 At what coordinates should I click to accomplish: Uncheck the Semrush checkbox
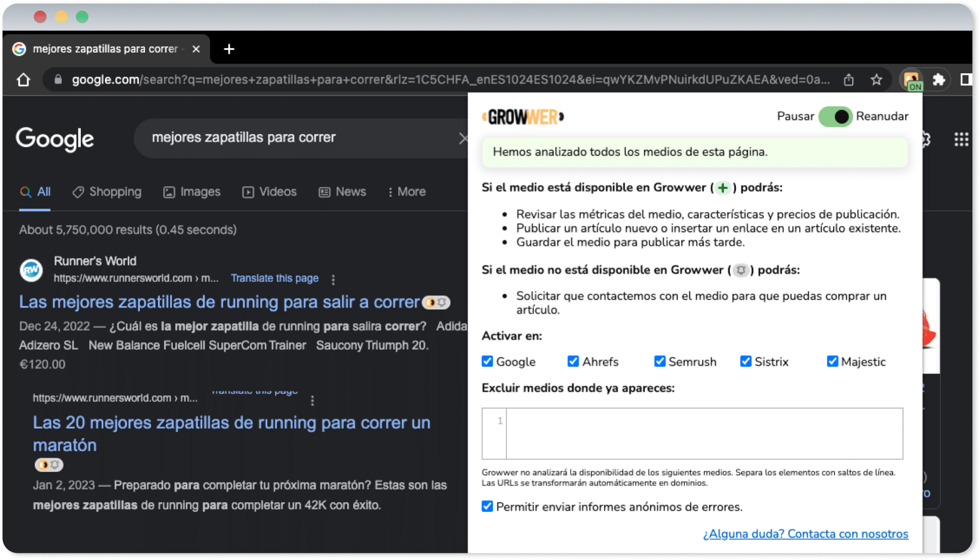pyautogui.click(x=659, y=361)
